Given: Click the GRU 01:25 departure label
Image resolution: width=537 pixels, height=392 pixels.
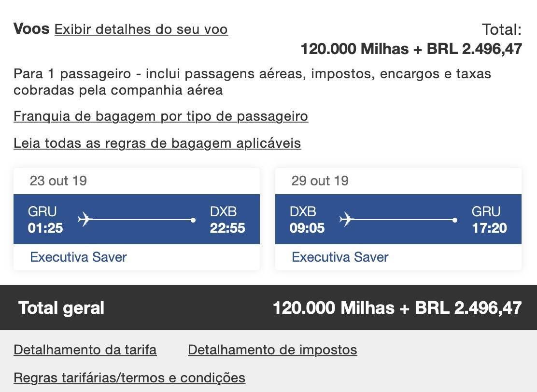Looking at the screenshot, I should coord(45,220).
